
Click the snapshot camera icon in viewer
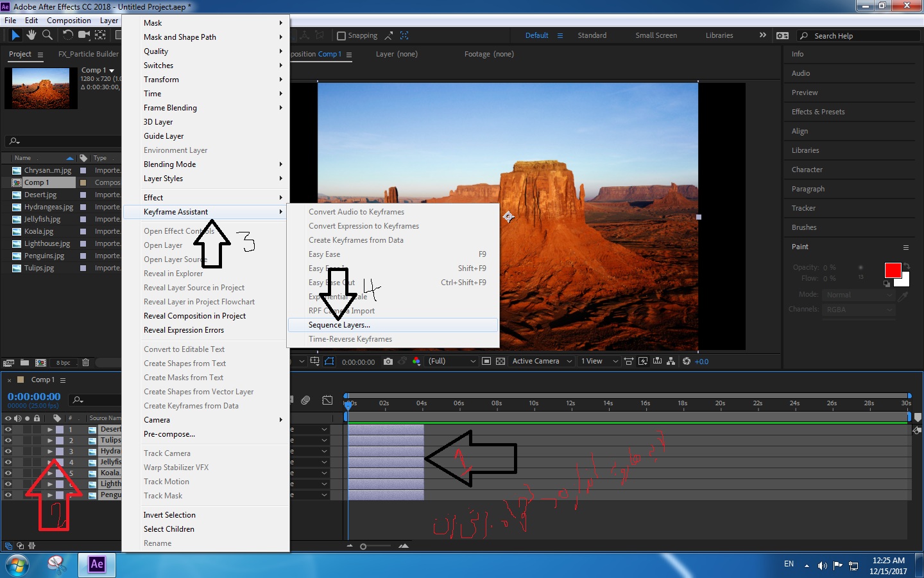[x=388, y=362]
